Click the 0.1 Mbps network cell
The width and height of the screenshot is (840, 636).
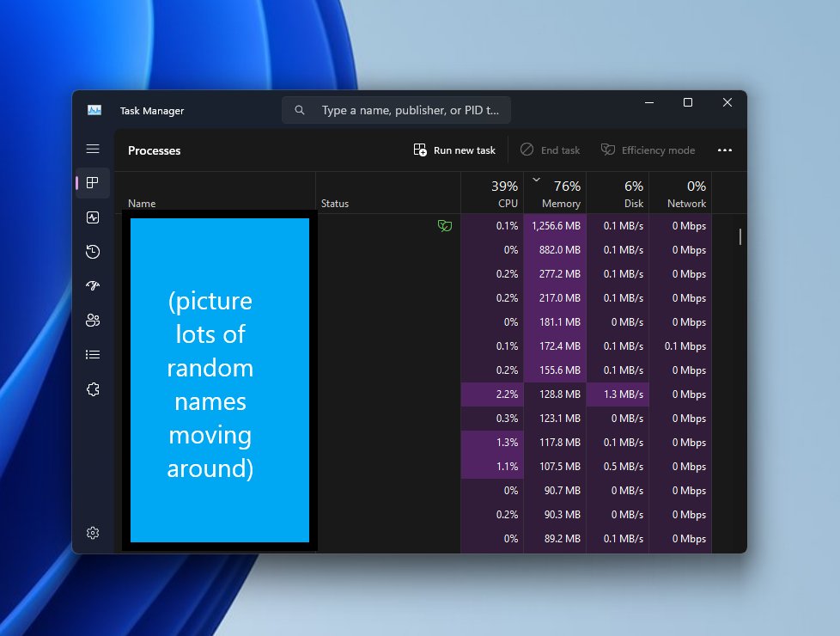click(x=680, y=346)
